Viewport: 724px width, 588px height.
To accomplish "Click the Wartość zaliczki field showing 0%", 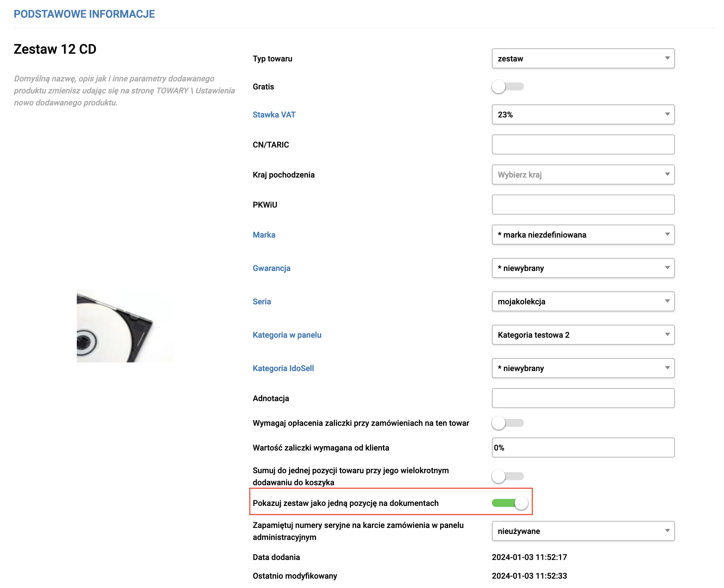I will point(583,448).
